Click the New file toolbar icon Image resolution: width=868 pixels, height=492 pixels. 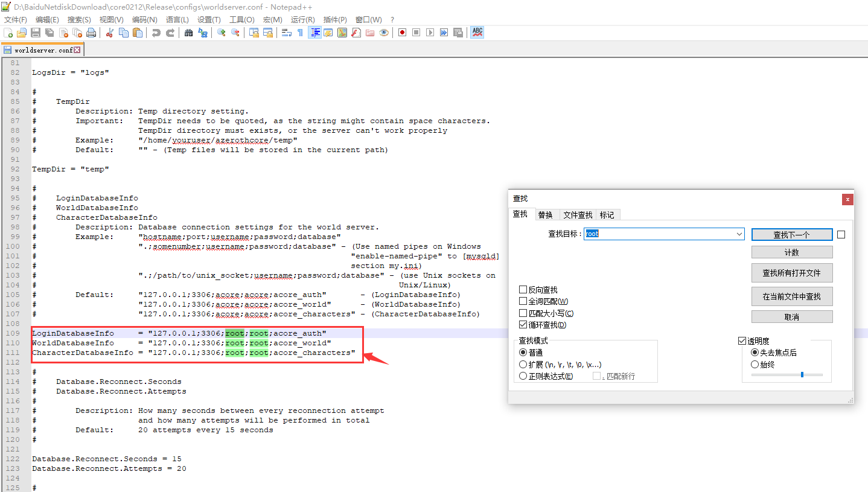tap(8, 33)
